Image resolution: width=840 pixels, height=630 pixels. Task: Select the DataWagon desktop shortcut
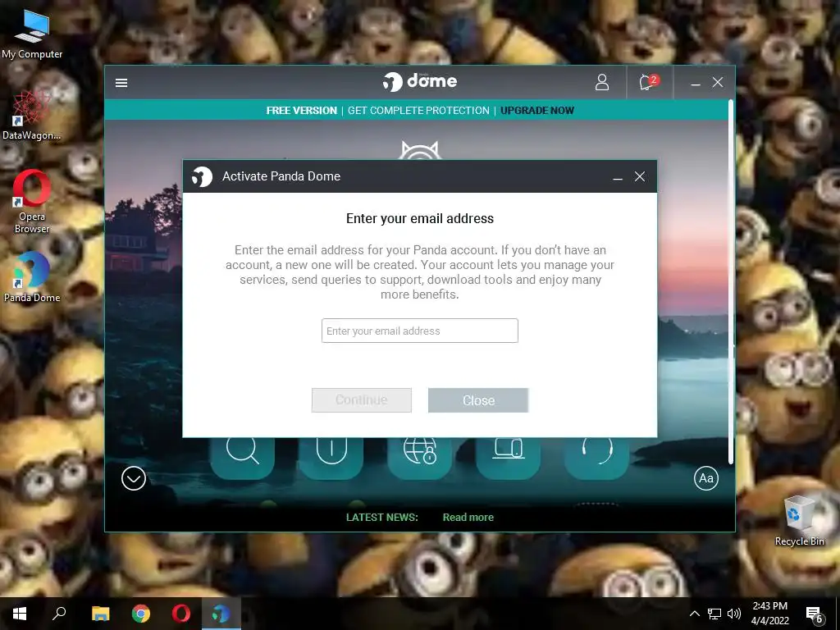(x=32, y=116)
